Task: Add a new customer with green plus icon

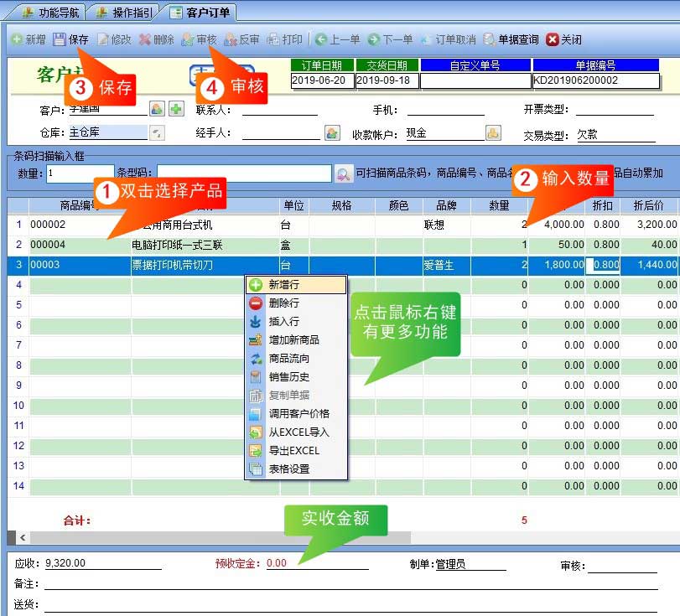Action: coord(176,108)
